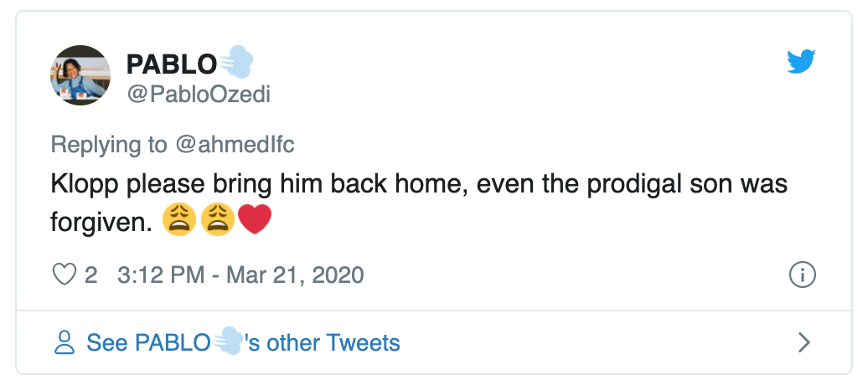Image resolution: width=868 pixels, height=385 pixels.
Task: Click the Twitter bird logo
Action: (802, 62)
